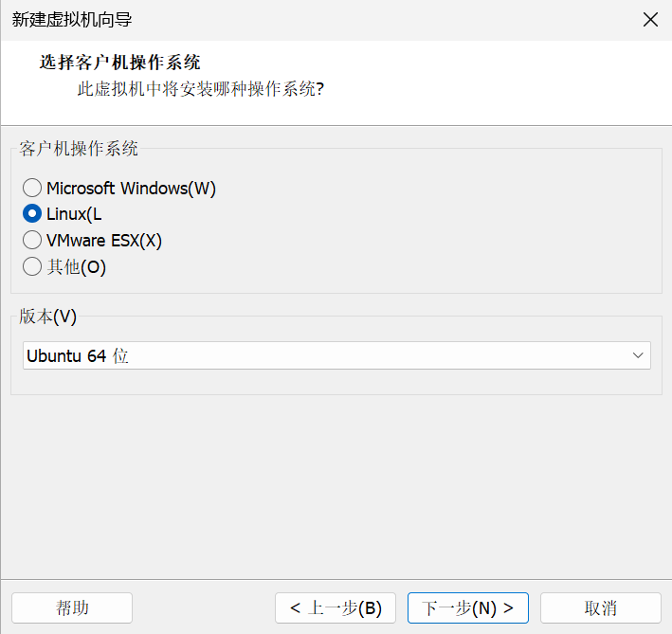672x634 pixels.
Task: Choose the Linux(L radio circle
Action: [32, 214]
